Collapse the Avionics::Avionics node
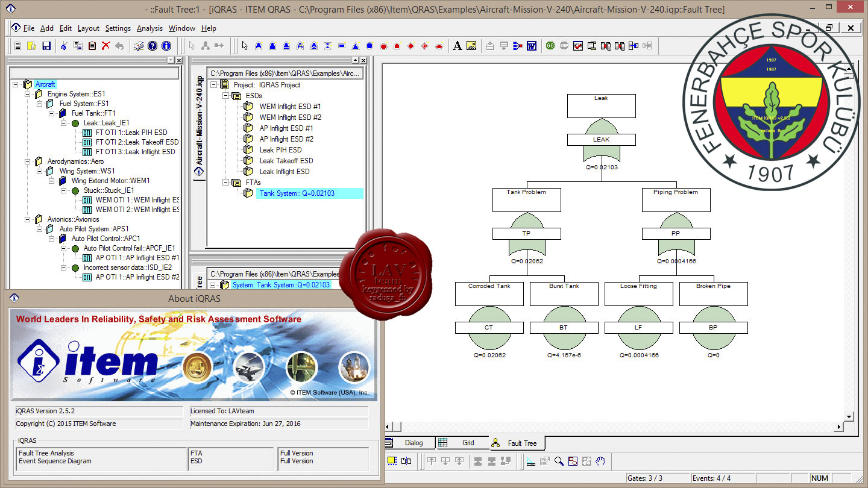The image size is (868, 488). click(x=27, y=219)
